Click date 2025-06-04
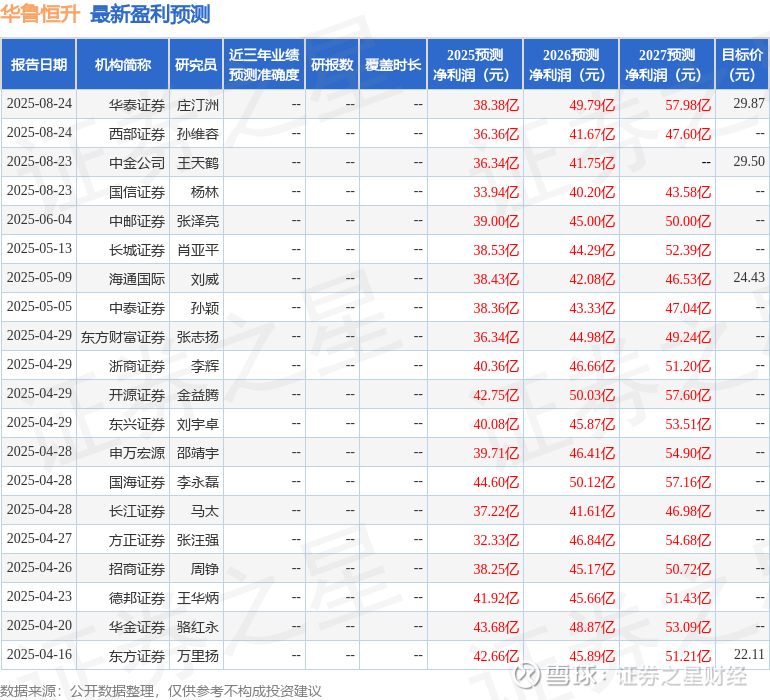 39,219
